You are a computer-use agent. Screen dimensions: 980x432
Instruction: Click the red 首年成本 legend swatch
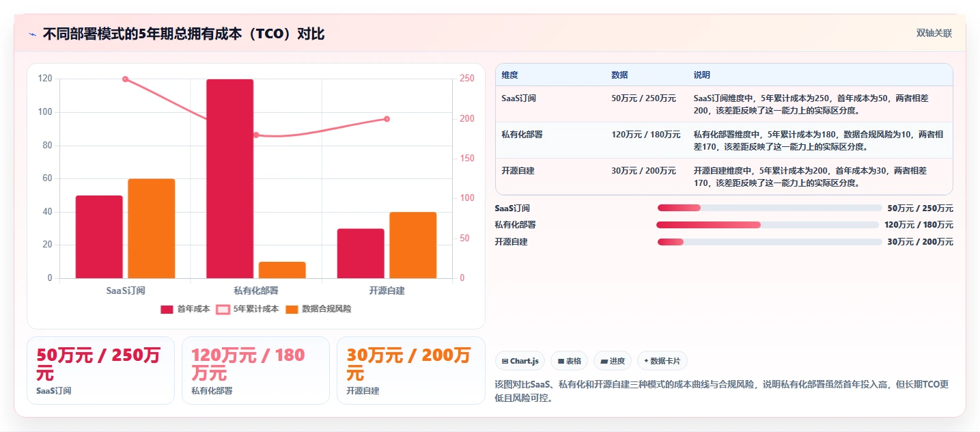[x=167, y=310]
